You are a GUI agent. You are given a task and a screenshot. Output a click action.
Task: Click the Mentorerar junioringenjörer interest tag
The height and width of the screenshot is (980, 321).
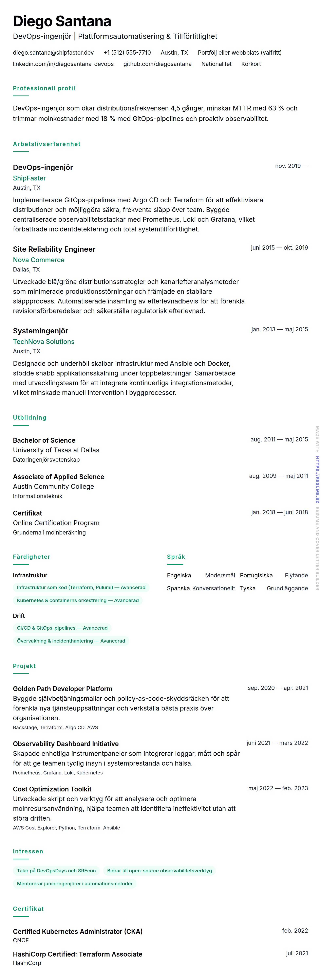coord(75,883)
